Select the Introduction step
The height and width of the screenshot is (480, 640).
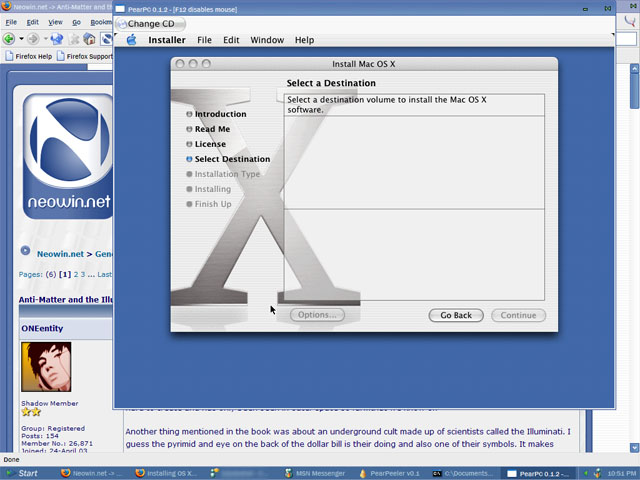216,114
